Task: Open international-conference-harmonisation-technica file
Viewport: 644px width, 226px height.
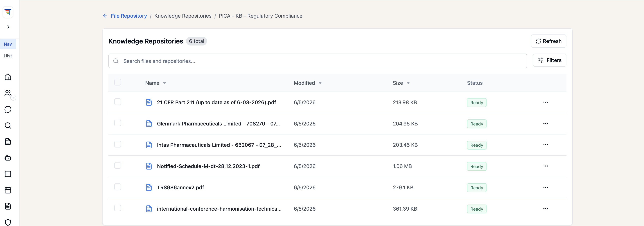Action: point(219,209)
